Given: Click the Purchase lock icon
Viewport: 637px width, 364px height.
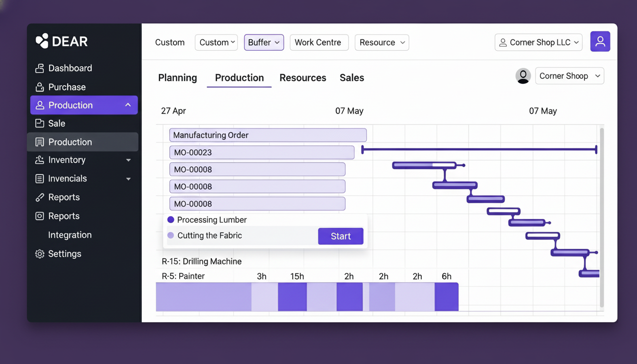Looking at the screenshot, I should [x=40, y=87].
